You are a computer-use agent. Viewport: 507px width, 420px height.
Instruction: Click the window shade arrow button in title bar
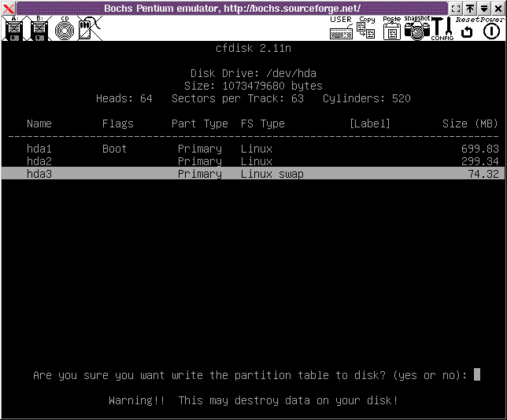pos(469,8)
